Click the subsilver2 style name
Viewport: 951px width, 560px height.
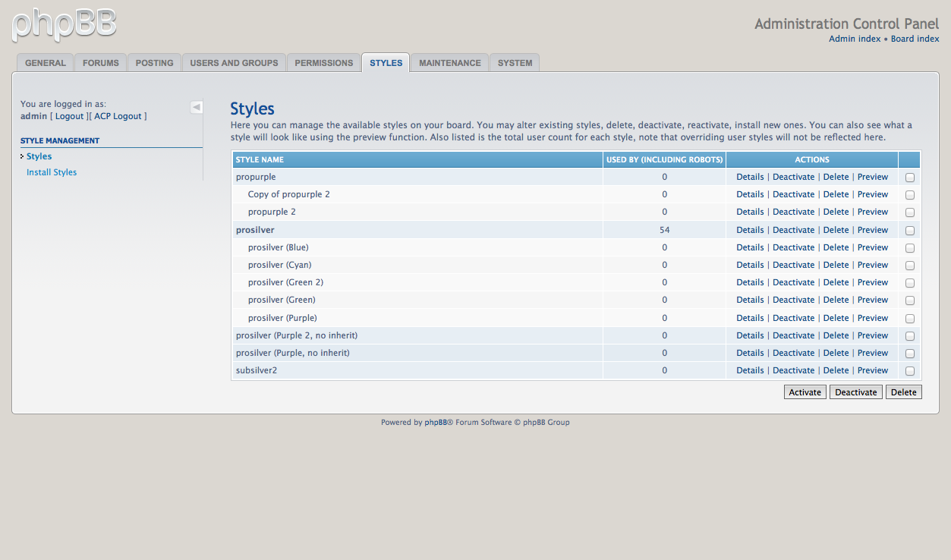click(x=257, y=370)
